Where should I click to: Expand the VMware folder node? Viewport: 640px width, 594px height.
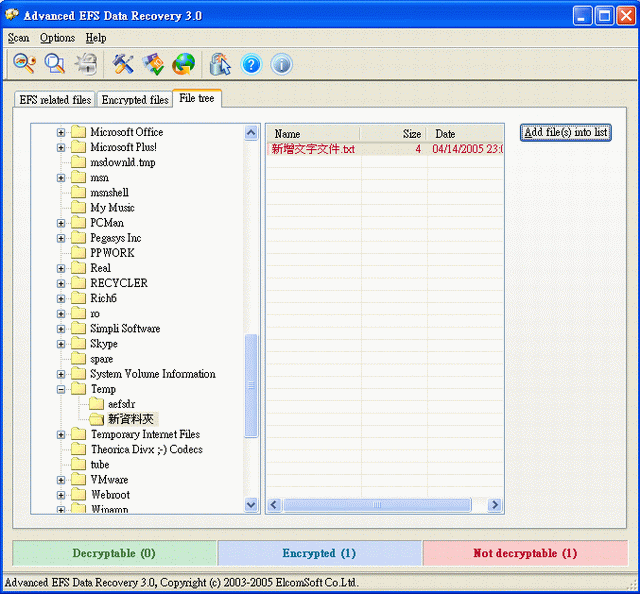pos(61,480)
